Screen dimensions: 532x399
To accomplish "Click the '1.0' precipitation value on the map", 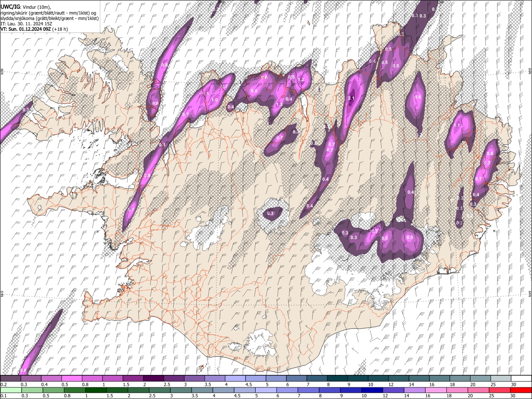I will tap(215, 100).
